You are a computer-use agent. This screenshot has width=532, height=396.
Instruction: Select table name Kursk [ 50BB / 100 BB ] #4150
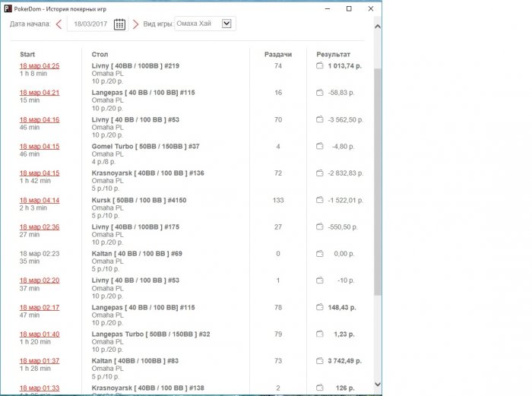point(139,200)
